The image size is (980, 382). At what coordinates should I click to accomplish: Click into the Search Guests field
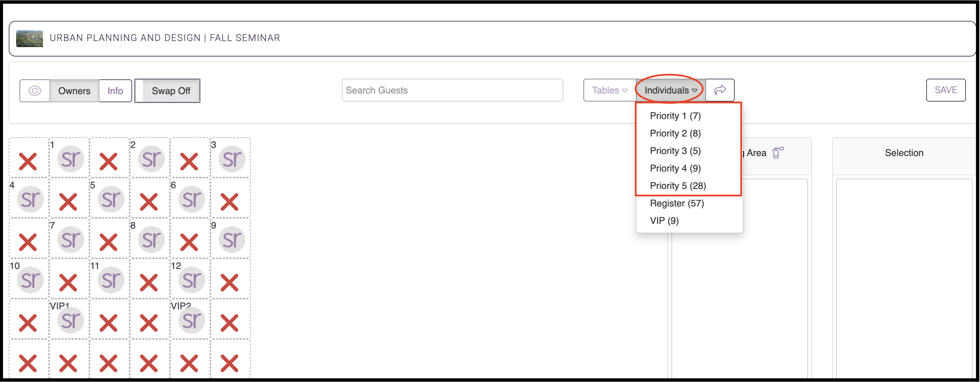tap(452, 90)
